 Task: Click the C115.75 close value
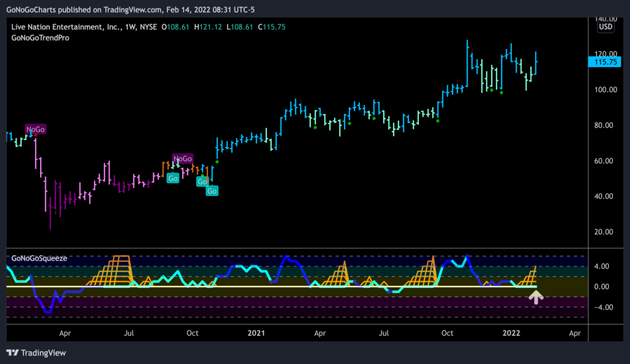[271, 27]
